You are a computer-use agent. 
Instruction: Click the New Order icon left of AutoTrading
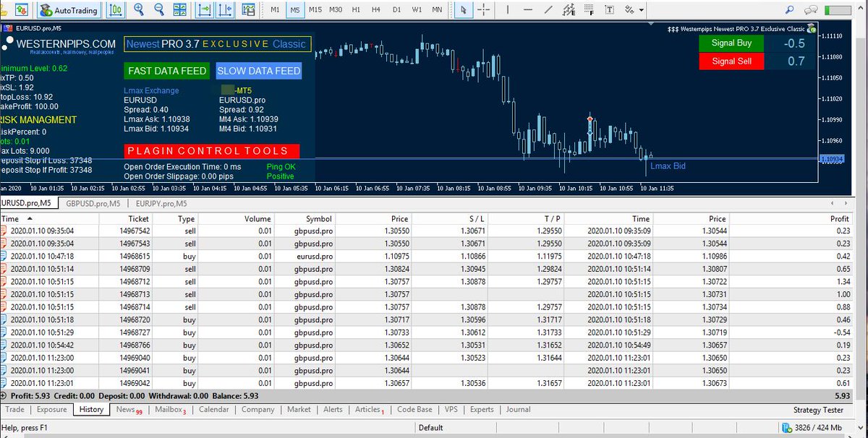pyautogui.click(x=23, y=10)
